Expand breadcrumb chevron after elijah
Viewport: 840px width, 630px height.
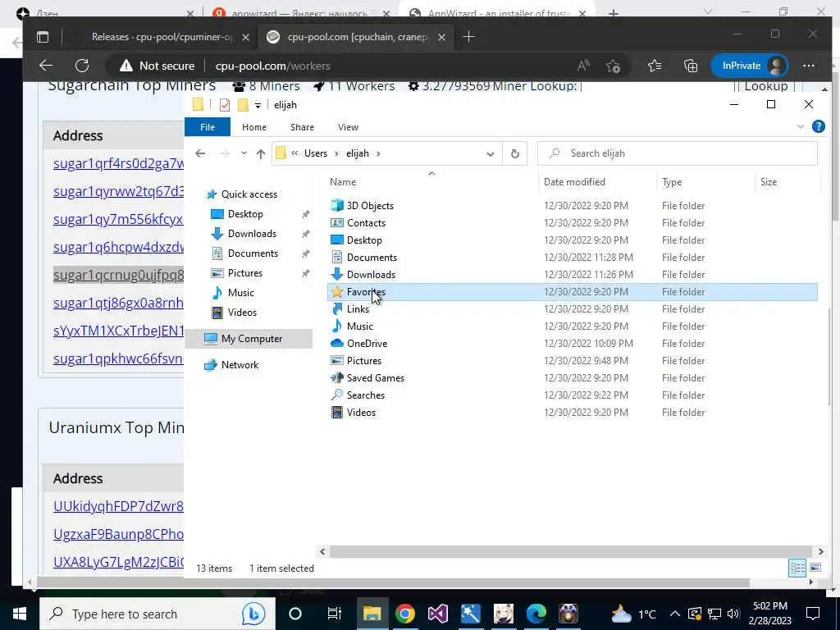point(378,153)
